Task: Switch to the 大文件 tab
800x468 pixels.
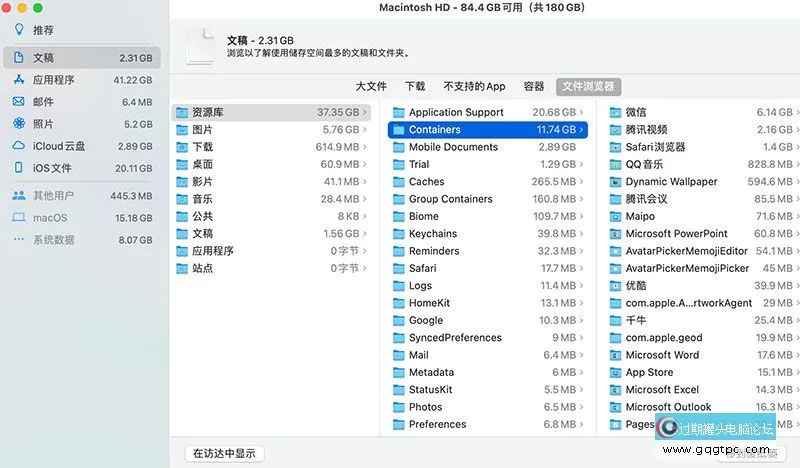Action: coord(371,86)
